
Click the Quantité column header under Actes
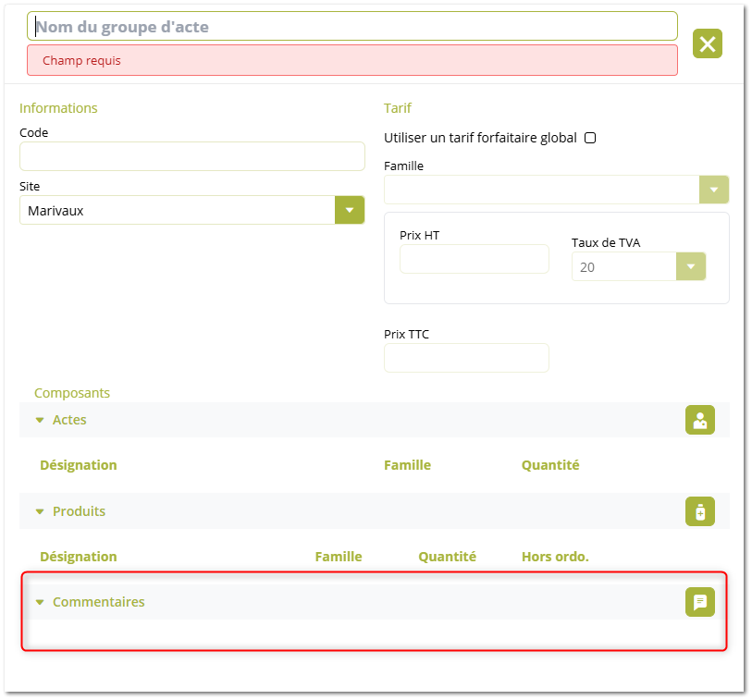[550, 465]
